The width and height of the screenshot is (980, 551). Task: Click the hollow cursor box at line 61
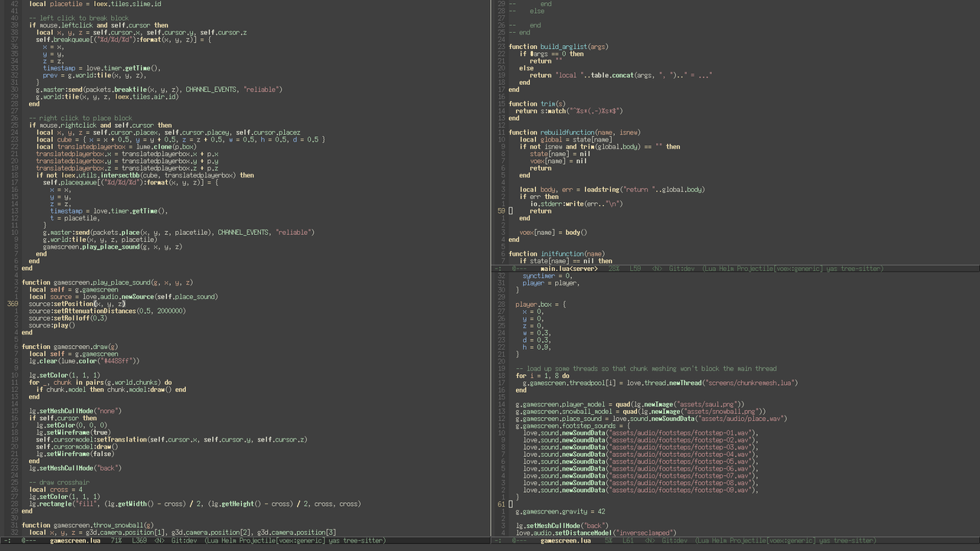511,504
